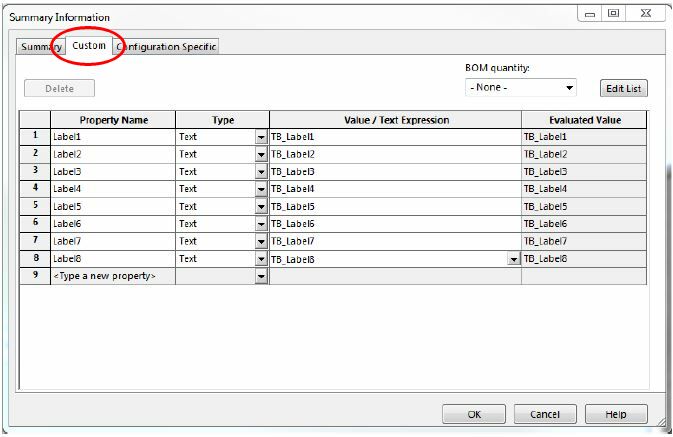Expand Type dropdown for Label6 row
Image resolution: width=673 pixels, height=437 pixels.
tap(261, 224)
